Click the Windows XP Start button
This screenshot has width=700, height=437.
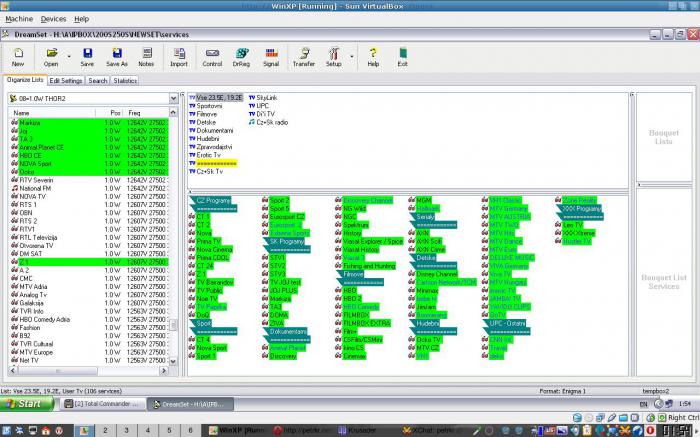(27, 404)
